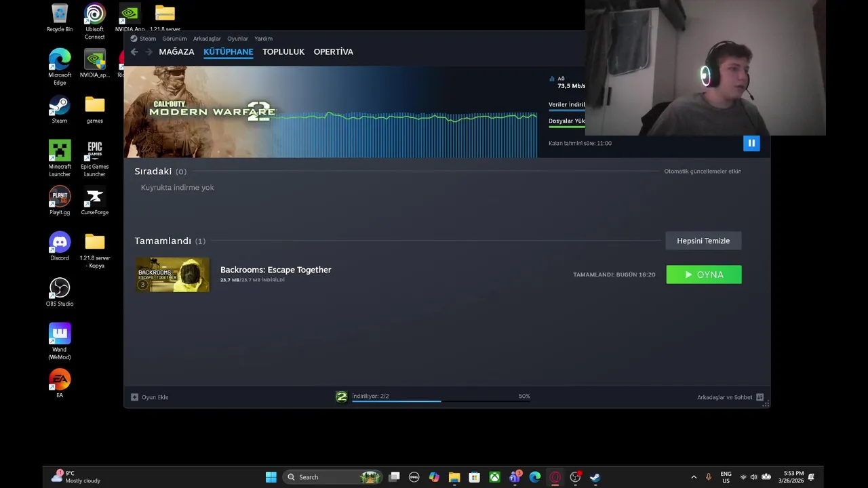The width and height of the screenshot is (868, 488).
Task: Open the Steam taskbar icon
Action: pos(595,477)
